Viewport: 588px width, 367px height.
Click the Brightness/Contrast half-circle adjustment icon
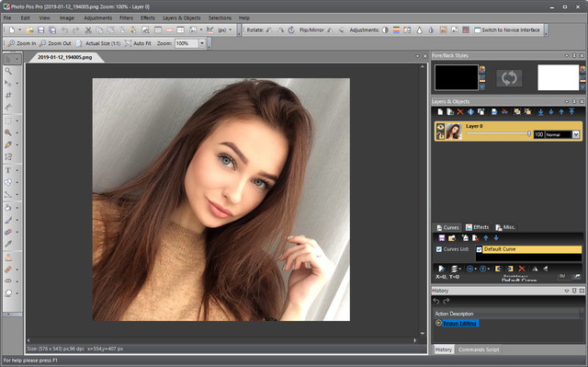pyautogui.click(x=385, y=30)
